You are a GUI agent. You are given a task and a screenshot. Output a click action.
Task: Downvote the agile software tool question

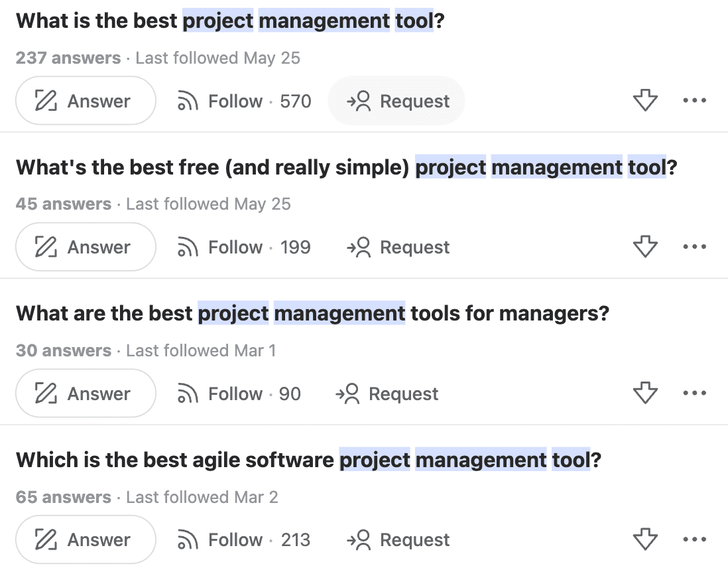pyautogui.click(x=645, y=539)
